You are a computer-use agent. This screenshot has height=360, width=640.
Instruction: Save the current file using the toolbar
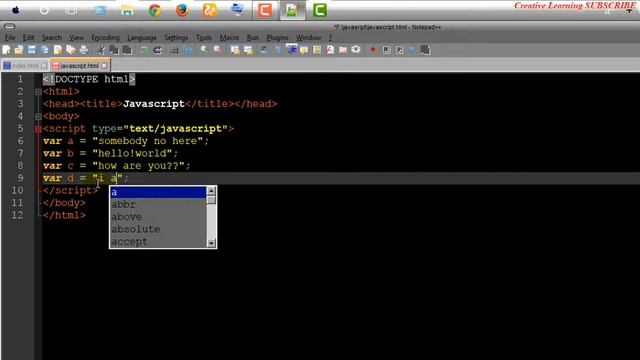(31, 50)
